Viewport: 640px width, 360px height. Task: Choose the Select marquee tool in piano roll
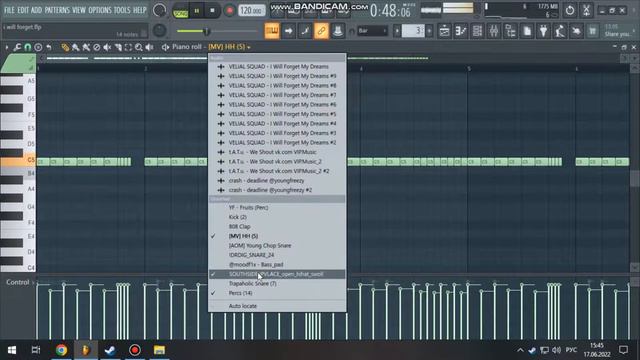point(128,47)
